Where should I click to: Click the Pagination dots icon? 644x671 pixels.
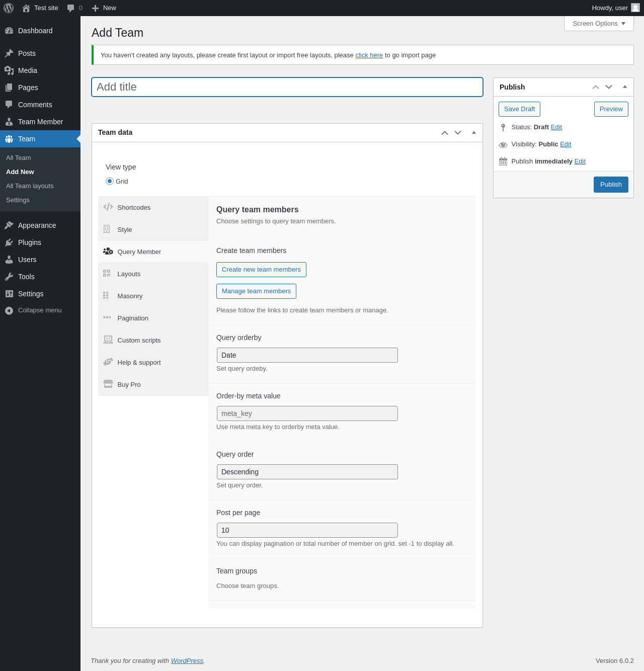pyautogui.click(x=107, y=317)
